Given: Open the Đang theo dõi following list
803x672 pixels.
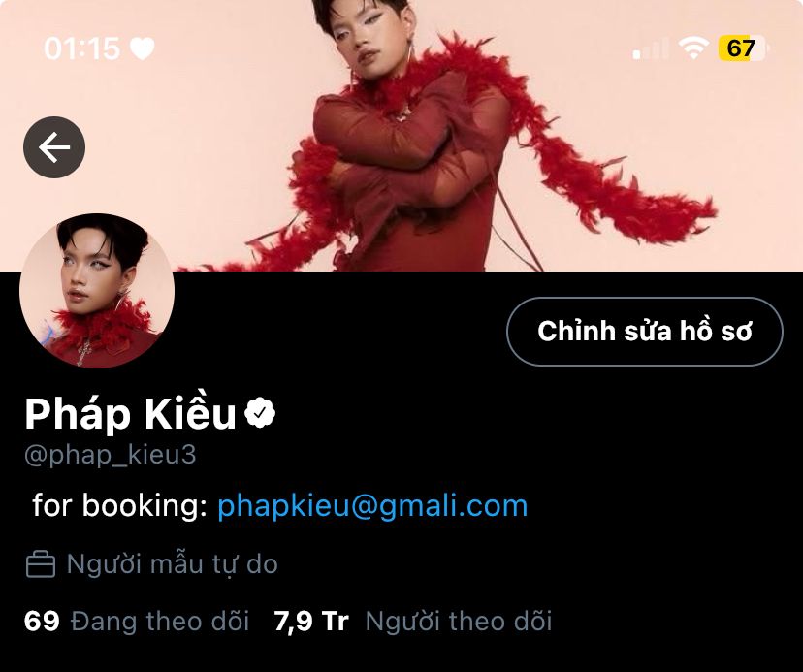Looking at the screenshot, I should [x=160, y=622].
